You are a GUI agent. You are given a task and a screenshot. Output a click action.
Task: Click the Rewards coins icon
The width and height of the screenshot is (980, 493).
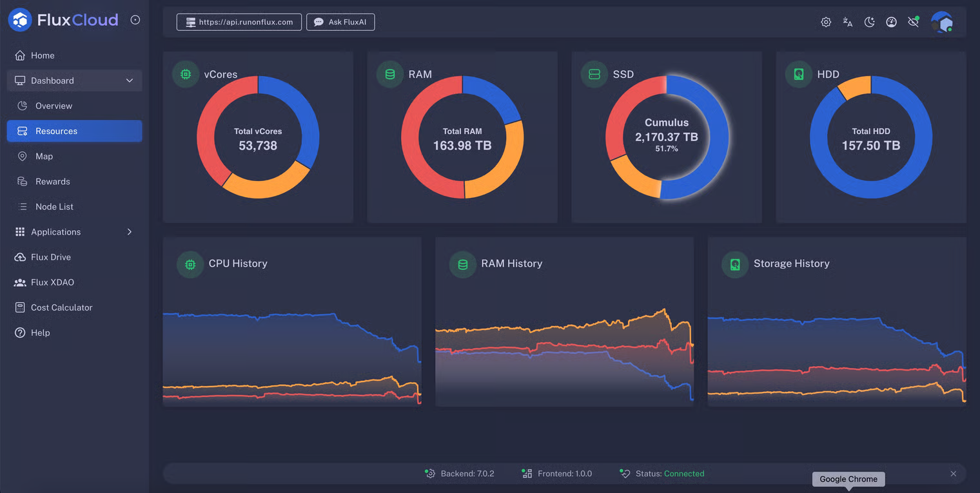pos(23,182)
